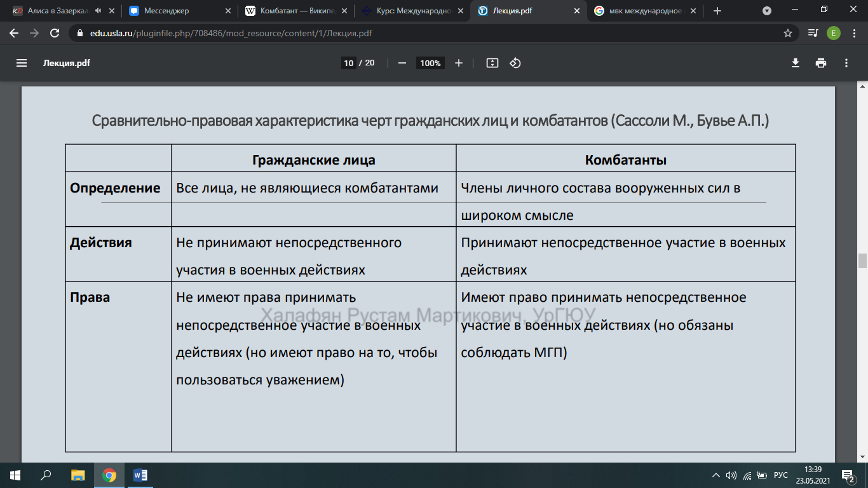The height and width of the screenshot is (488, 868).
Task: Open the PDF sidebar menu icon
Action: 22,63
